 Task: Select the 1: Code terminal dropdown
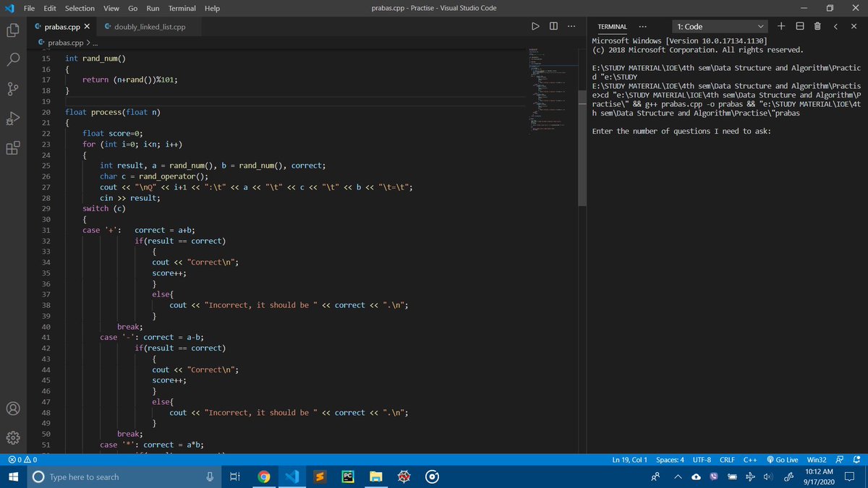coord(718,27)
